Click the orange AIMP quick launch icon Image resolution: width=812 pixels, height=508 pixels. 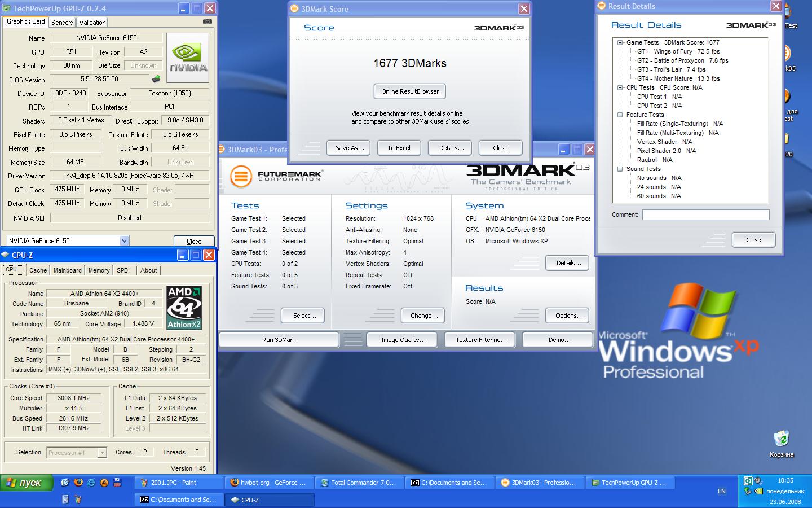pos(104,483)
